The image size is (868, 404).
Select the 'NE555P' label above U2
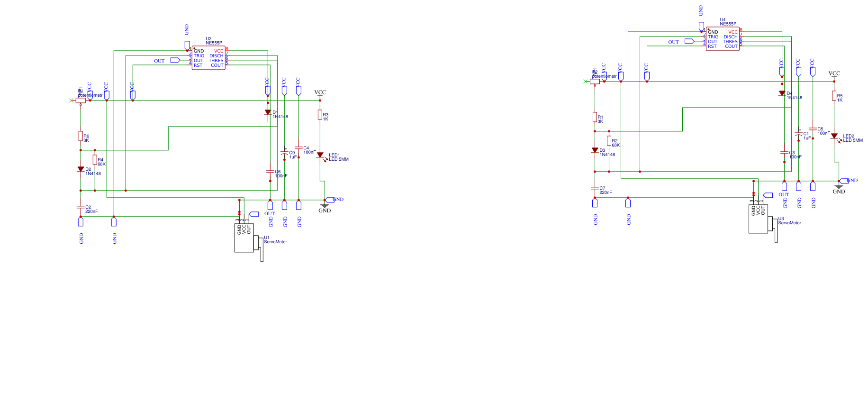[x=214, y=43]
